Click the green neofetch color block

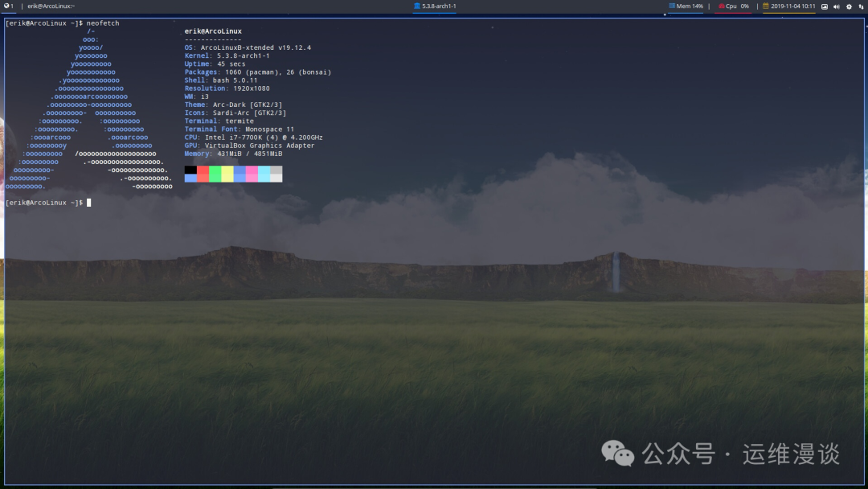point(215,174)
